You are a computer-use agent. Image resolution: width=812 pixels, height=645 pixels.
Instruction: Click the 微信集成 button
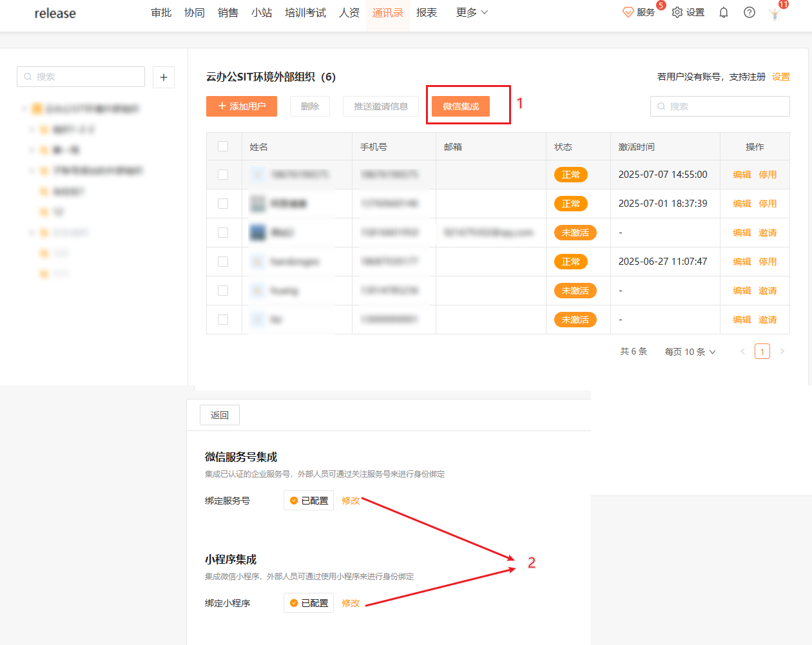[461, 106]
